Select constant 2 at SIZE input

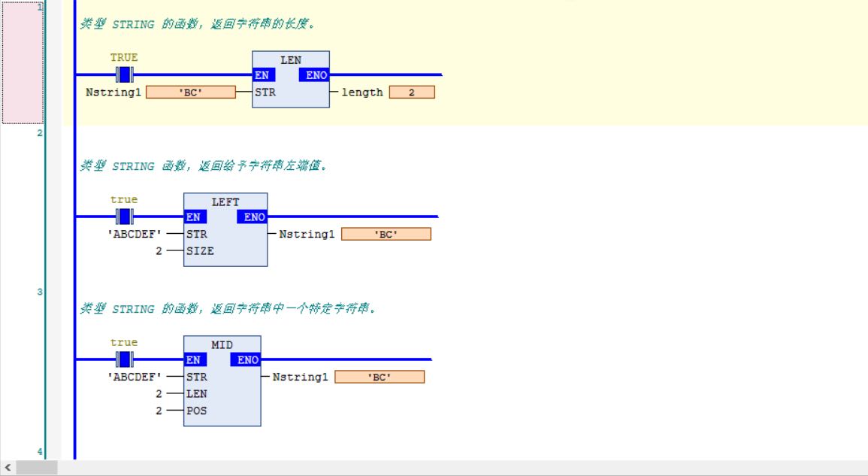pyautogui.click(x=159, y=251)
